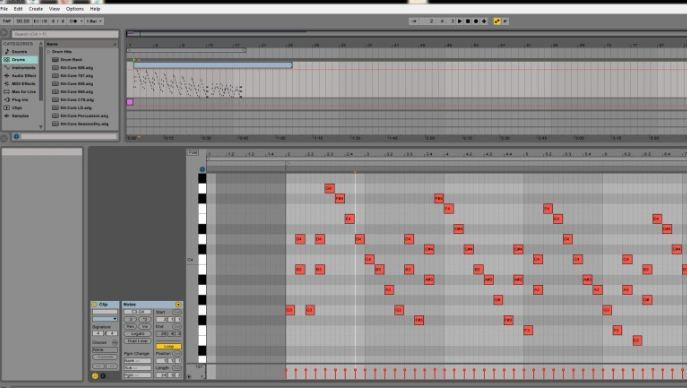Click the Rev button

[131, 327]
